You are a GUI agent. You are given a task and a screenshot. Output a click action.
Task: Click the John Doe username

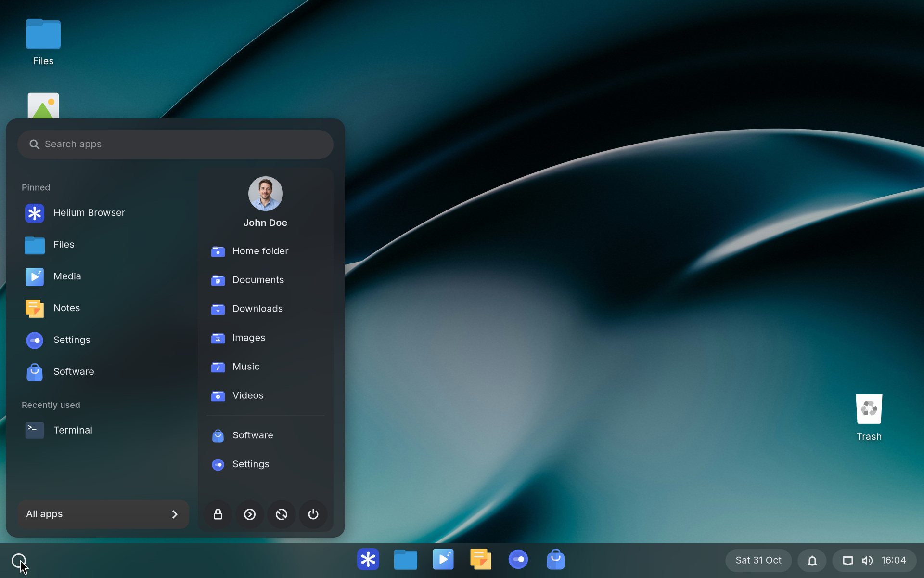(x=266, y=223)
